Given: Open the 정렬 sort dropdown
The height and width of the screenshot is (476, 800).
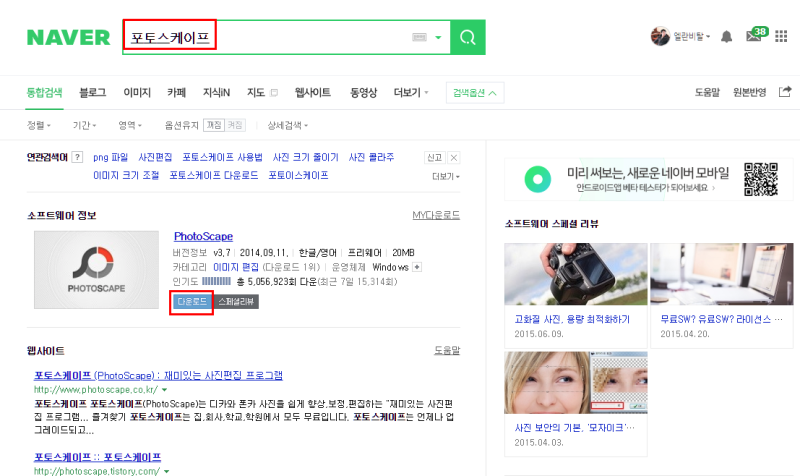Looking at the screenshot, I should [x=39, y=125].
